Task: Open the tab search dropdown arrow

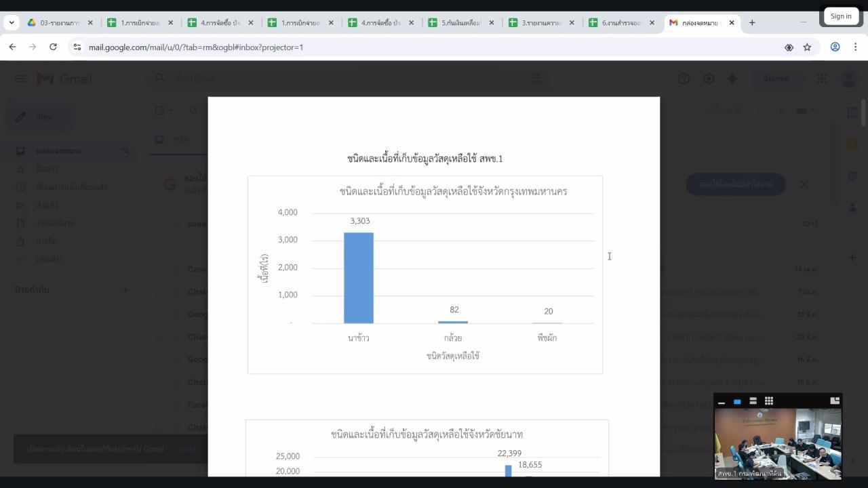Action: (12, 22)
